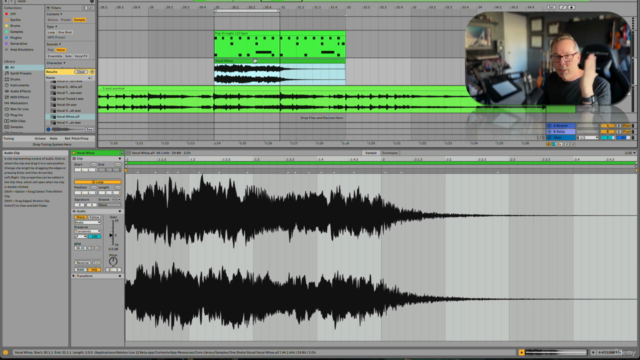Toggle the Follow button
This screenshot has width=640, height=360.
click(x=94, y=217)
